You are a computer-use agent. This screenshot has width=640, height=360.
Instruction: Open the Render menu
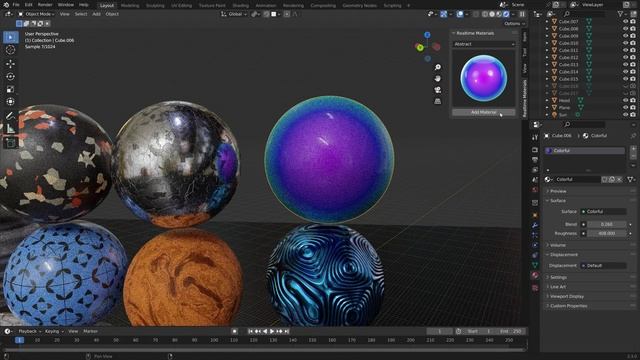45,5
